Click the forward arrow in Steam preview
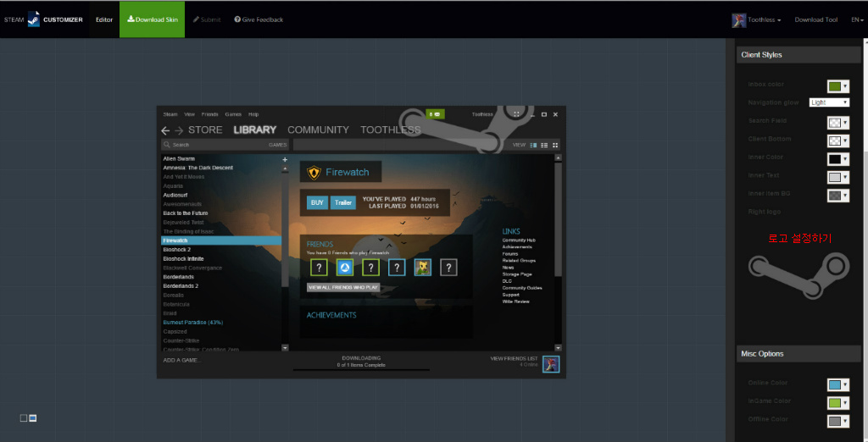 [x=179, y=130]
